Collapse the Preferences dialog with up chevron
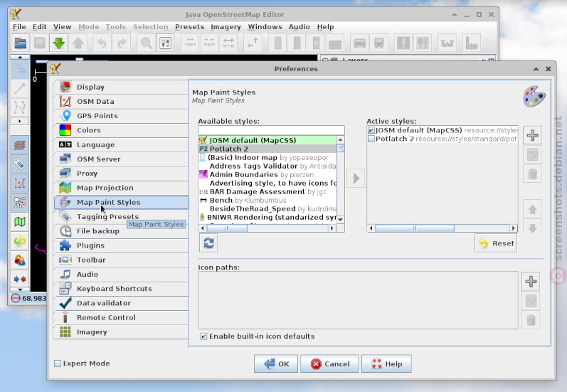Viewport: 567px width, 392px height. click(x=536, y=69)
